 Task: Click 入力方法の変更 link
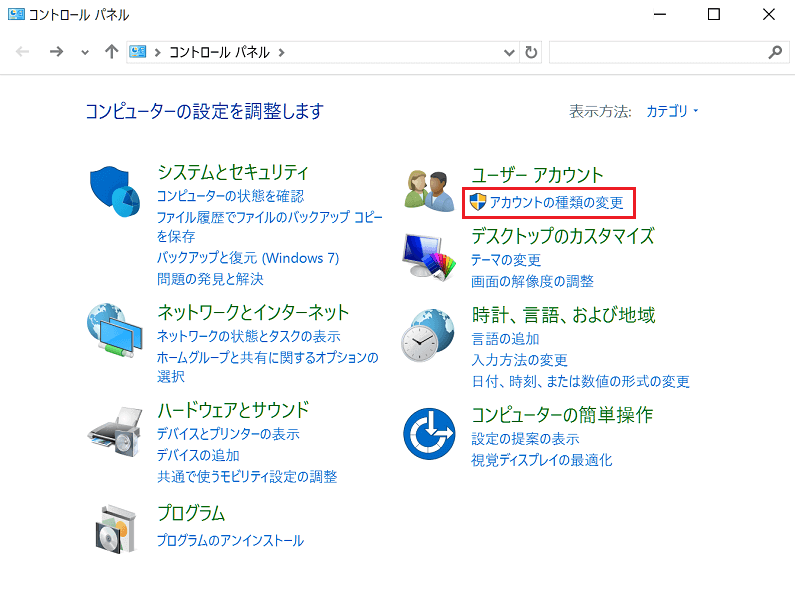pyautogui.click(x=519, y=360)
